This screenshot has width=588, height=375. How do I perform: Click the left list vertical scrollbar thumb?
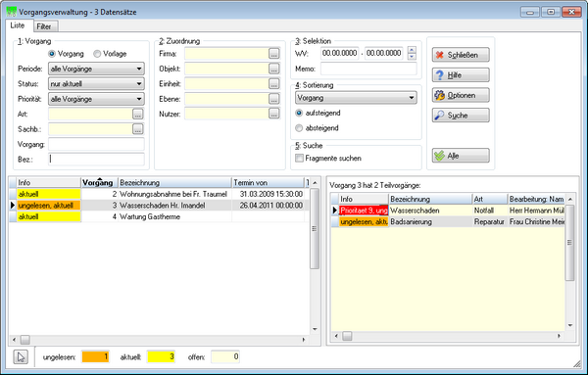coord(315,228)
